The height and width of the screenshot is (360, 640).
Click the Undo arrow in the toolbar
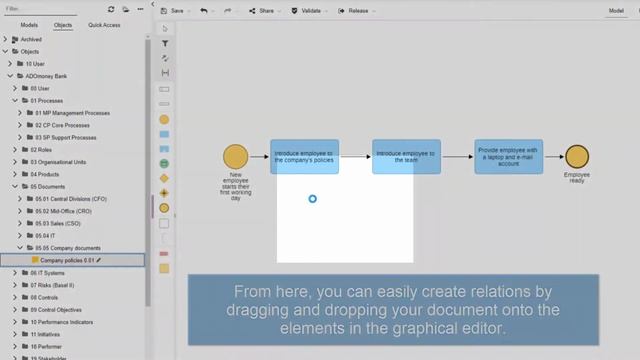204,11
